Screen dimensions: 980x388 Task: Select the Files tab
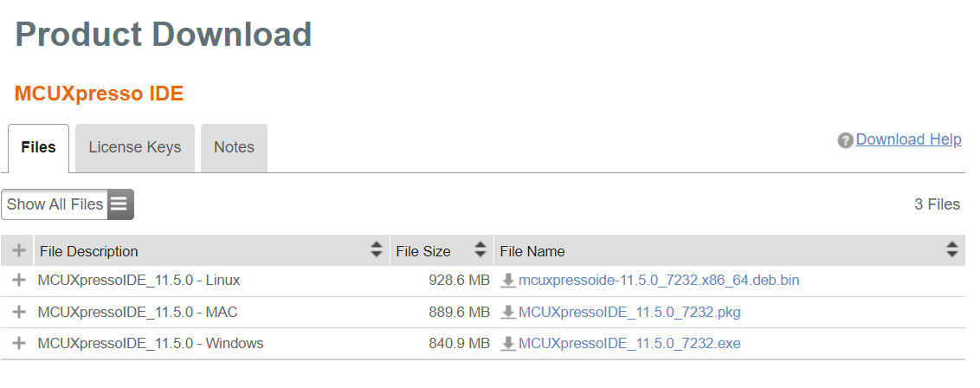pos(39,147)
